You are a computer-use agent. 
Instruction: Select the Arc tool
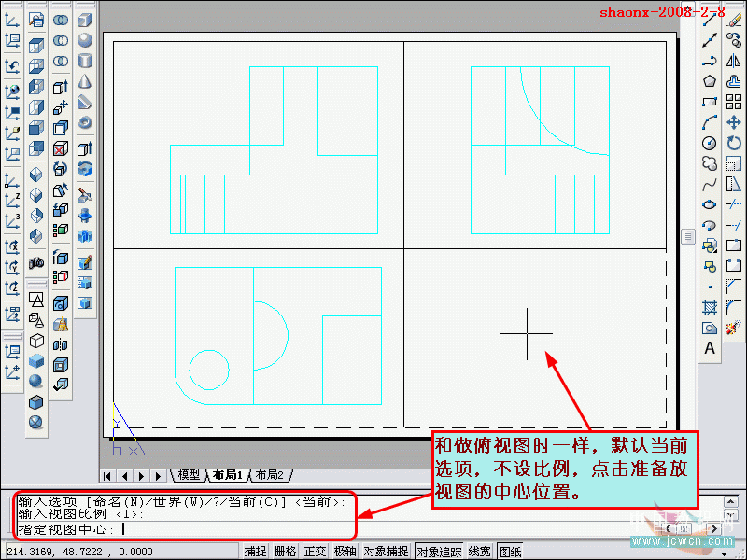pos(710,122)
